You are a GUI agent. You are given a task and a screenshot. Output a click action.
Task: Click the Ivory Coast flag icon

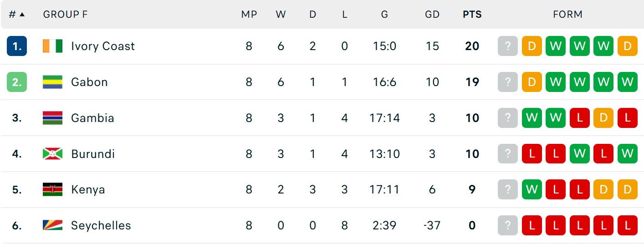(x=52, y=46)
